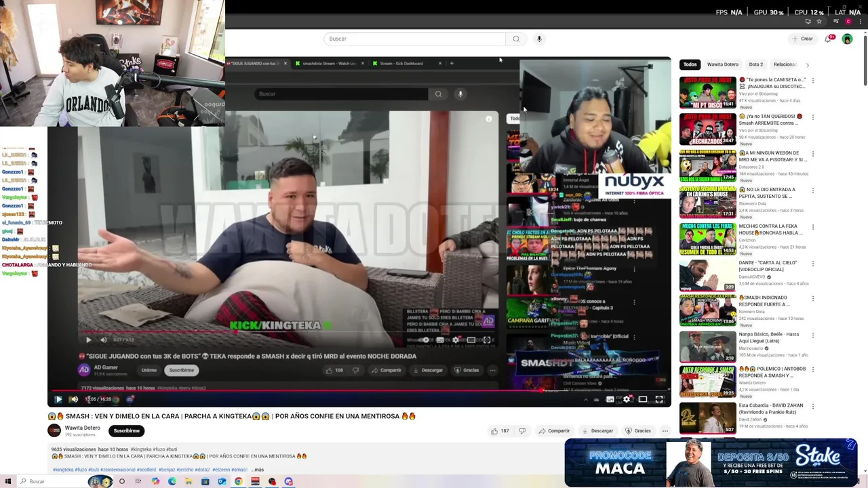Screen dimensions: 868x488
Task: Open Wawita Dotero channel avatar
Action: click(54, 430)
